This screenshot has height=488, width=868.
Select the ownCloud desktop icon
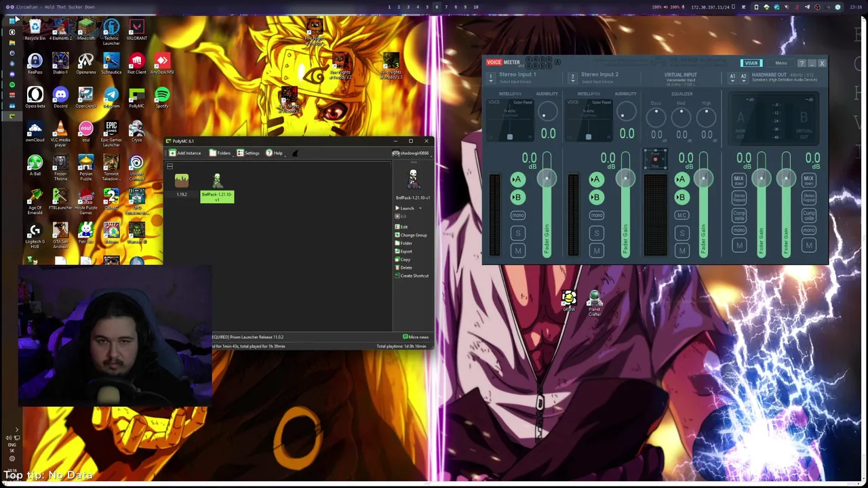click(x=35, y=131)
